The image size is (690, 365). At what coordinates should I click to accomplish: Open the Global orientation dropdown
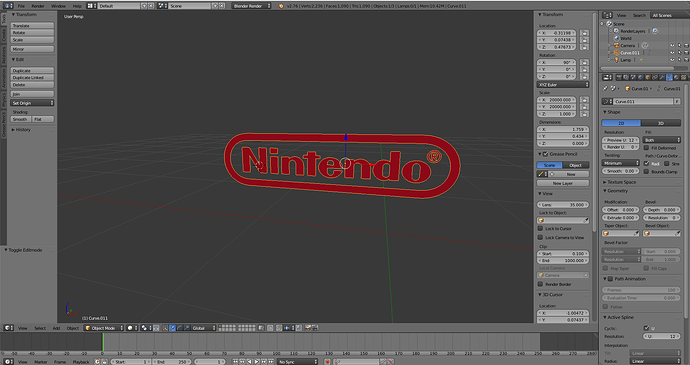[204, 328]
